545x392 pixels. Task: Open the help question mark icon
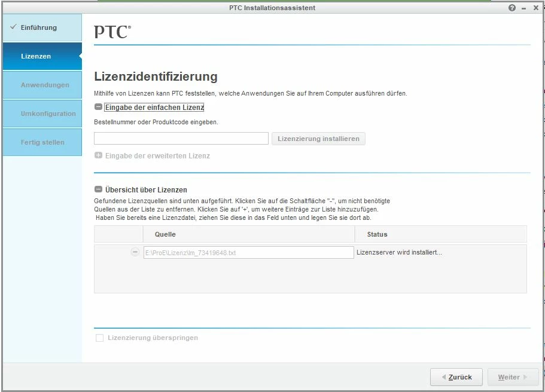[512, 8]
